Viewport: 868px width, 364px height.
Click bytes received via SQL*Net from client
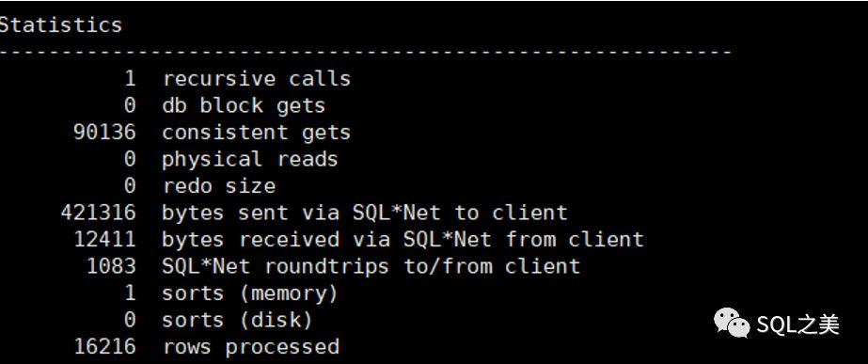403,239
